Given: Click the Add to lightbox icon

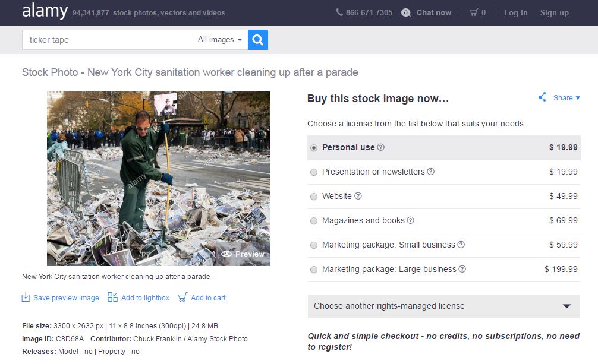Looking at the screenshot, I should coord(112,297).
